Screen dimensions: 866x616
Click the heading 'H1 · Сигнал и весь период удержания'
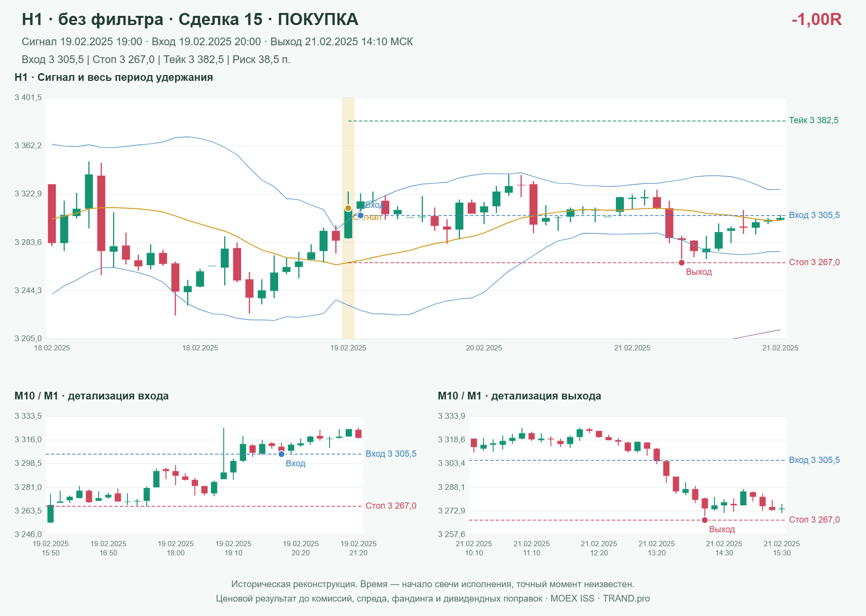[114, 77]
